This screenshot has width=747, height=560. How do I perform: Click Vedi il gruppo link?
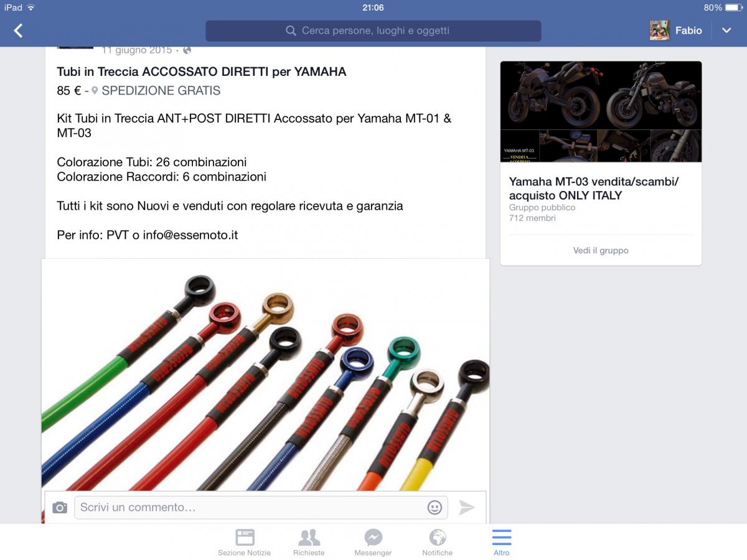[601, 250]
